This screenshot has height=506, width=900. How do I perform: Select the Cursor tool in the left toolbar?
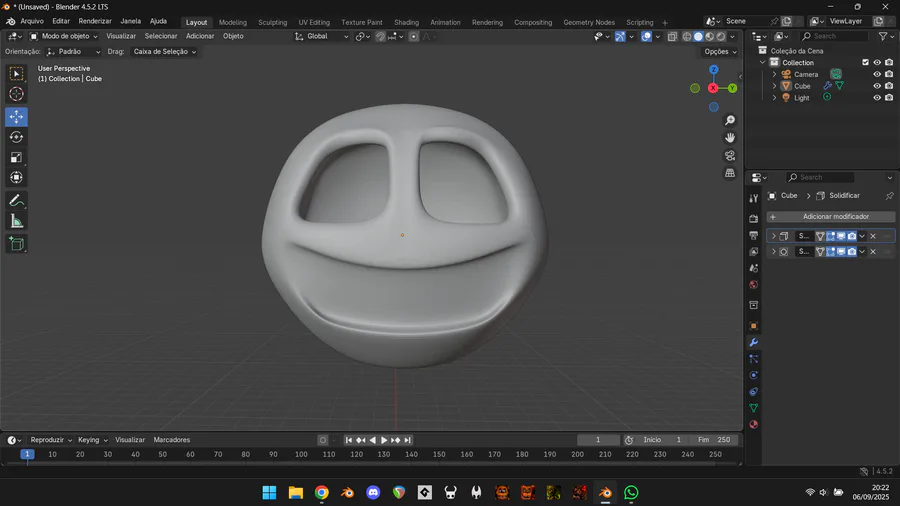pos(16,94)
